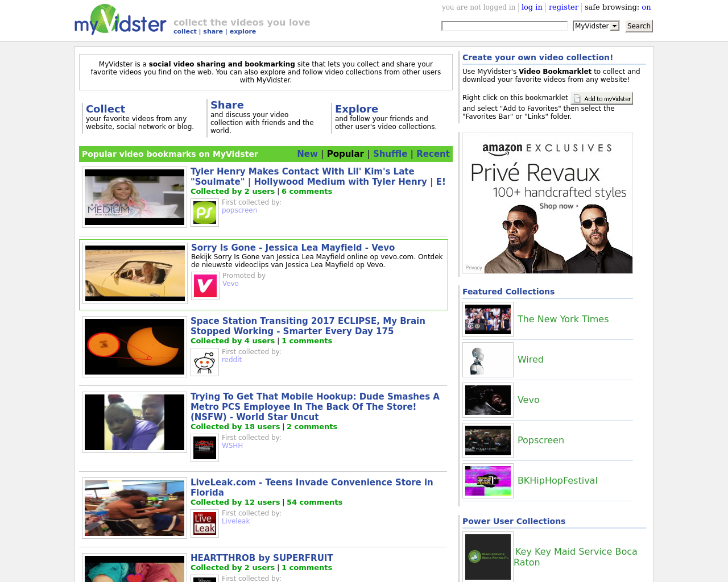This screenshot has width=728, height=582.
Task: Open HEARTTHROB video thumbnail
Action: (x=134, y=568)
